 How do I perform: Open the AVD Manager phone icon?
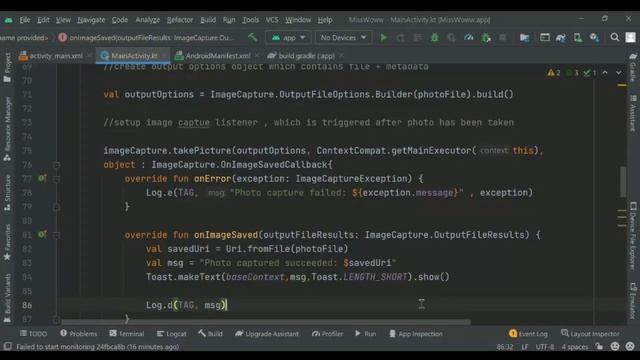click(578, 38)
